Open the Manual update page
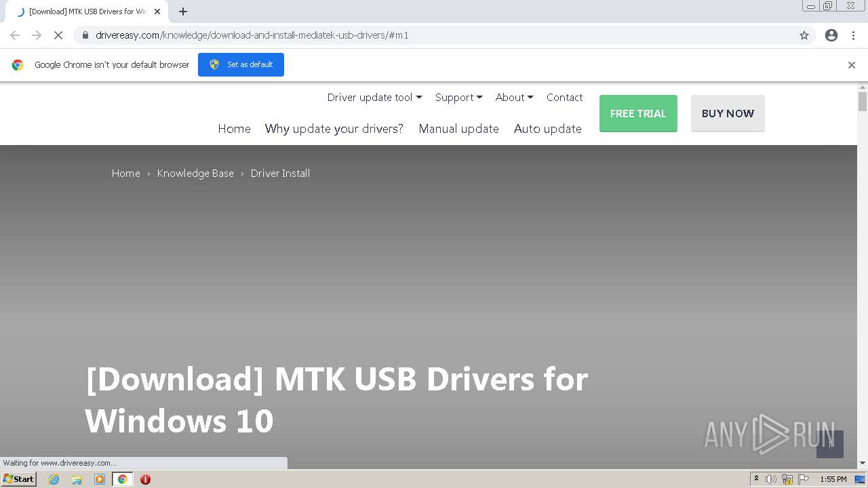 pos(458,129)
